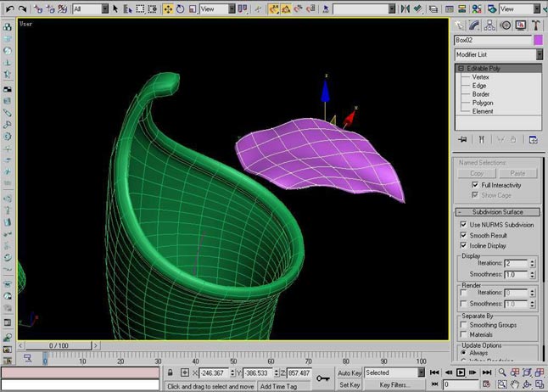Click the Set Key button
The width and height of the screenshot is (548, 392).
(349, 384)
